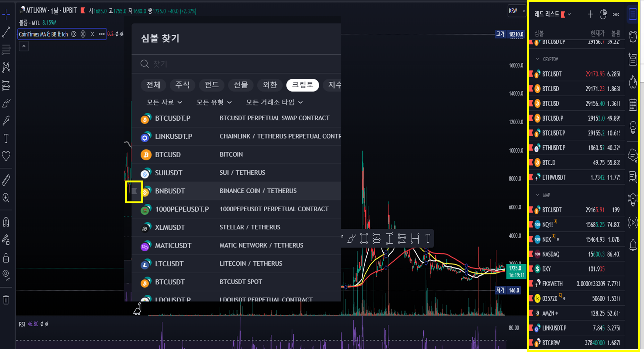This screenshot has width=644, height=352.
Task: Click the zoom in magnifier tool
Action: tap(6, 198)
